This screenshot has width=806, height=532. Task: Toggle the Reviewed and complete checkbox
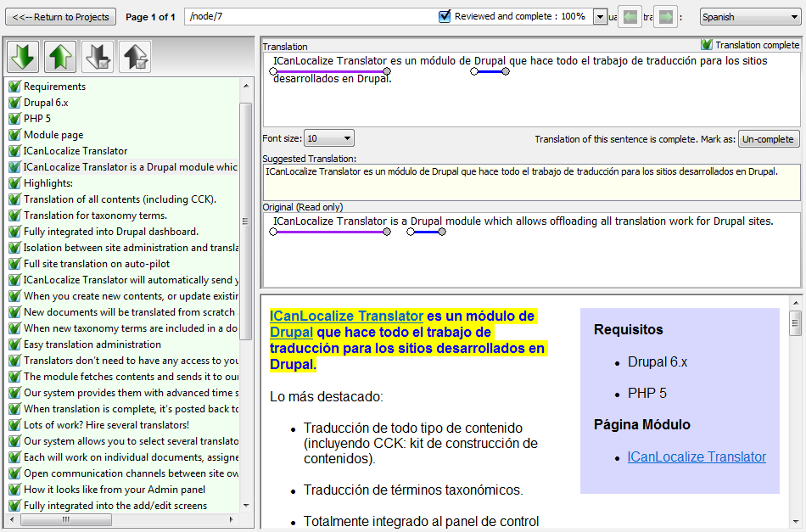pyautogui.click(x=445, y=16)
